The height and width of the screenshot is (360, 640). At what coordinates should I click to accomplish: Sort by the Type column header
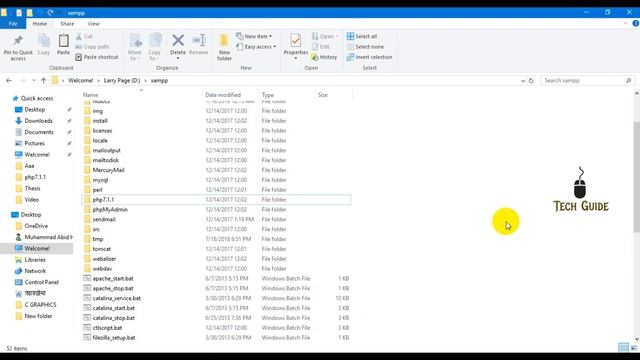[x=287, y=95]
